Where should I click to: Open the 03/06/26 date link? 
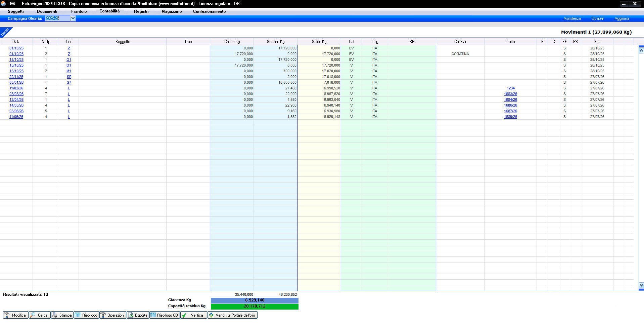coord(16,111)
